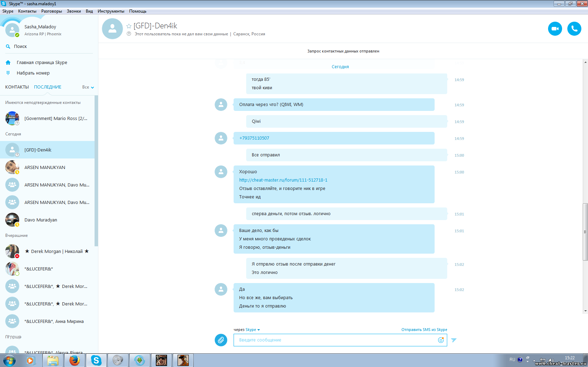Click the paperclip attach file button
The width and height of the screenshot is (588, 367).
[221, 340]
